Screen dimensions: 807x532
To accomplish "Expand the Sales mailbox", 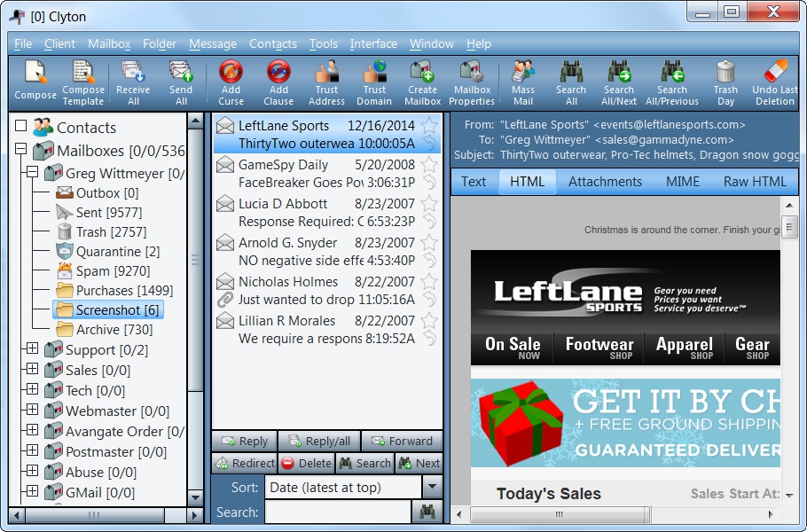I will click(32, 369).
